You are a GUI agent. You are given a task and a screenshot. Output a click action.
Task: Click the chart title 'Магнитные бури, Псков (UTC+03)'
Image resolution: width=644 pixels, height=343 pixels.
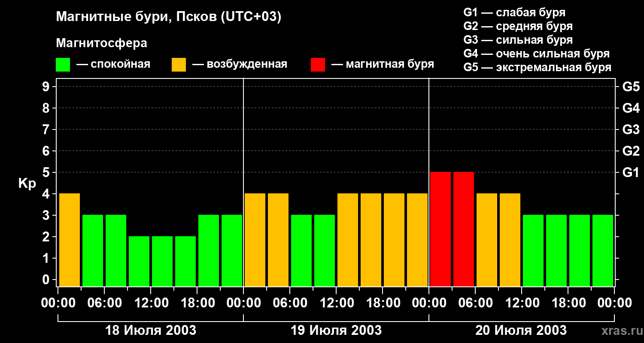point(169,17)
